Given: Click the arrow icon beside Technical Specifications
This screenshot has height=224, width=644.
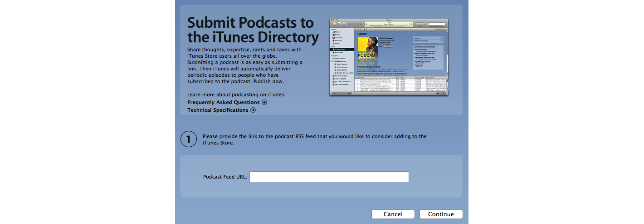Looking at the screenshot, I should point(253,110).
